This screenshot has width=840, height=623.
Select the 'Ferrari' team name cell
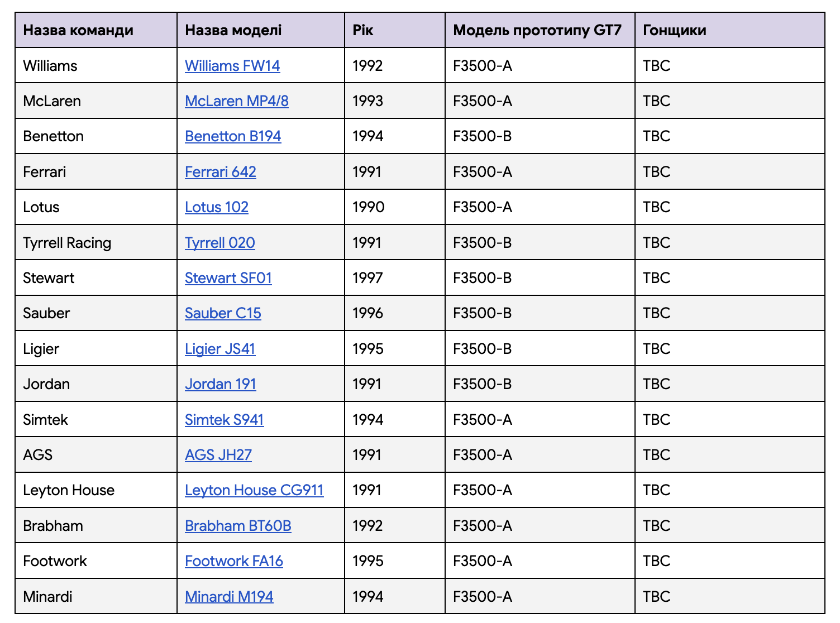[x=96, y=172]
